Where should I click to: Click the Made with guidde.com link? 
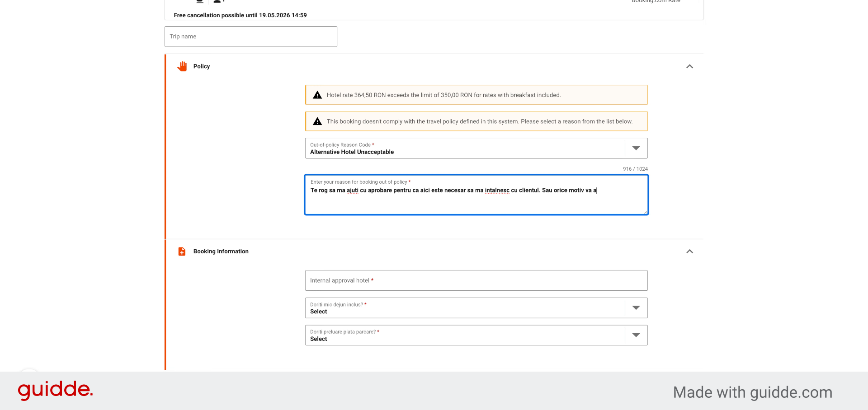tap(752, 392)
